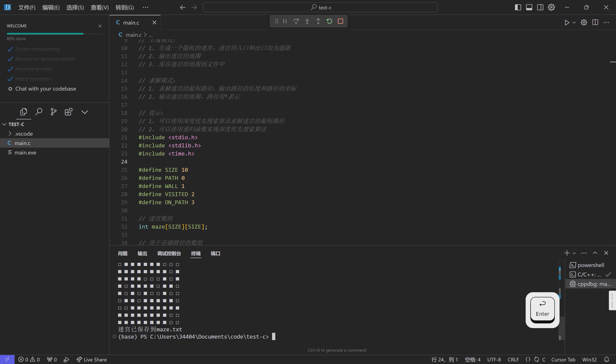616x364 pixels.
Task: Open the title bar settings gear
Action: click(551, 7)
